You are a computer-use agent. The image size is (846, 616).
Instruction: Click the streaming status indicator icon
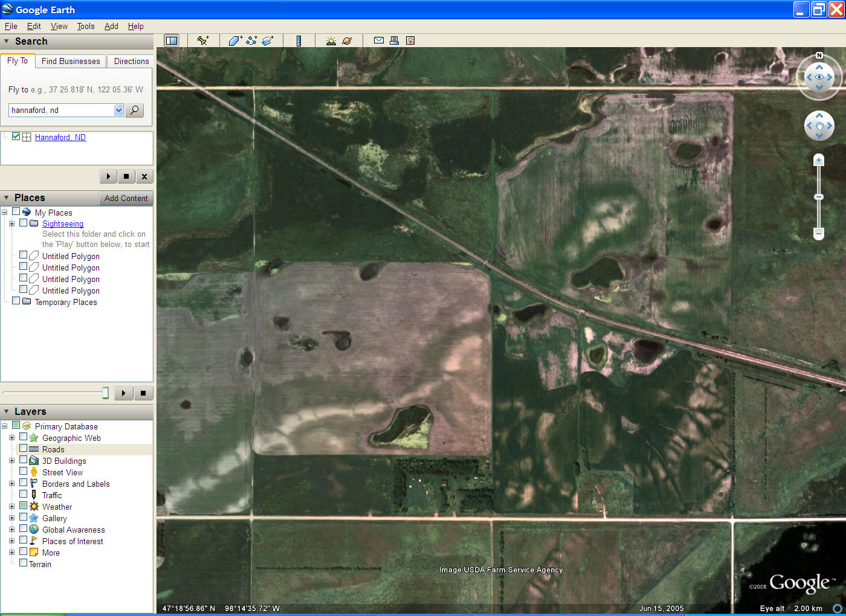tap(838, 608)
